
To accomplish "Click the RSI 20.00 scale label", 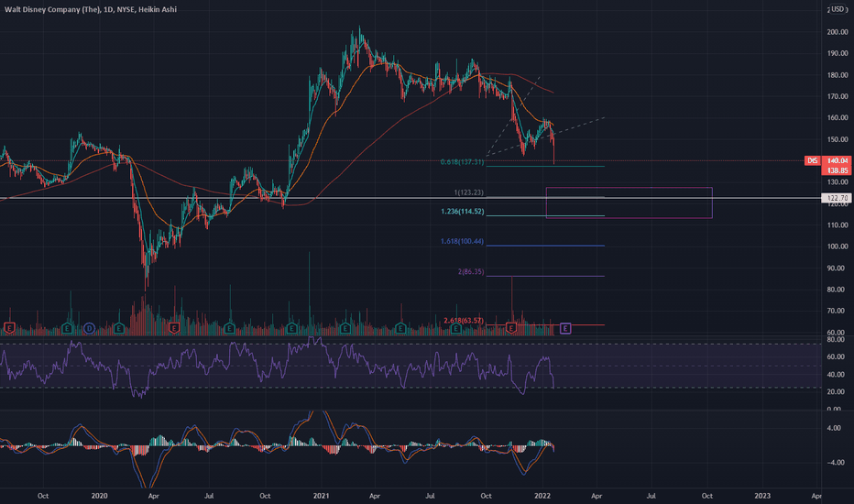I will click(835, 392).
